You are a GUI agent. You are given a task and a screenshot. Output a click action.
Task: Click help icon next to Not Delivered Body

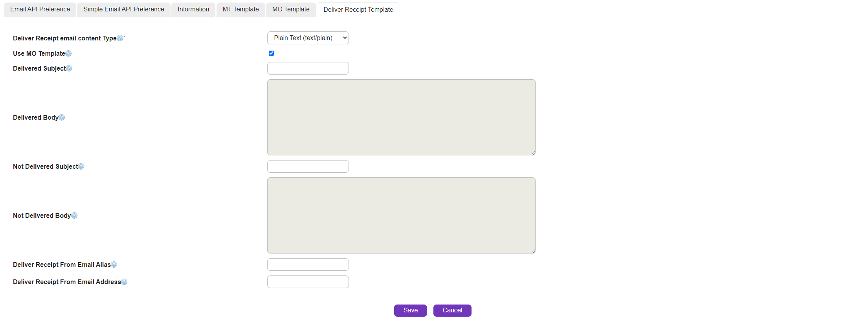tap(74, 215)
